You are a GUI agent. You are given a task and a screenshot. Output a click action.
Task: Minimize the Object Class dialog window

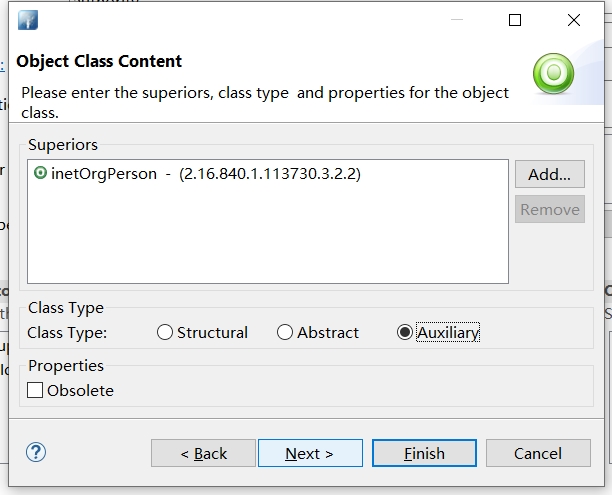(456, 20)
